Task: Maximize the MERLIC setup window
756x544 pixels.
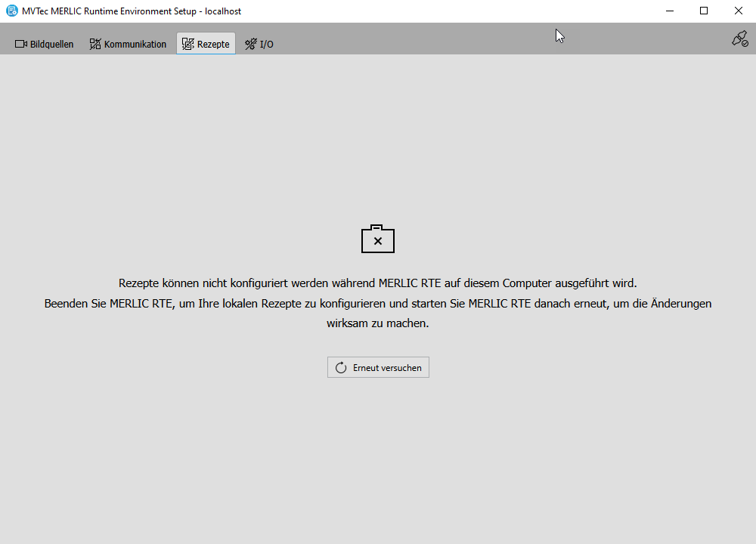Action: click(704, 11)
